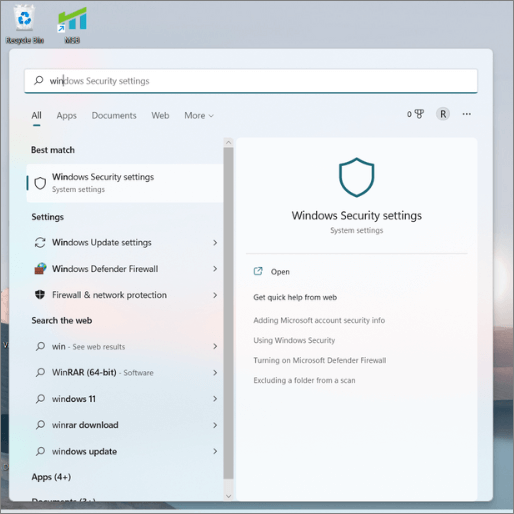Click the 'Windows Security settings' preview title

tap(357, 215)
